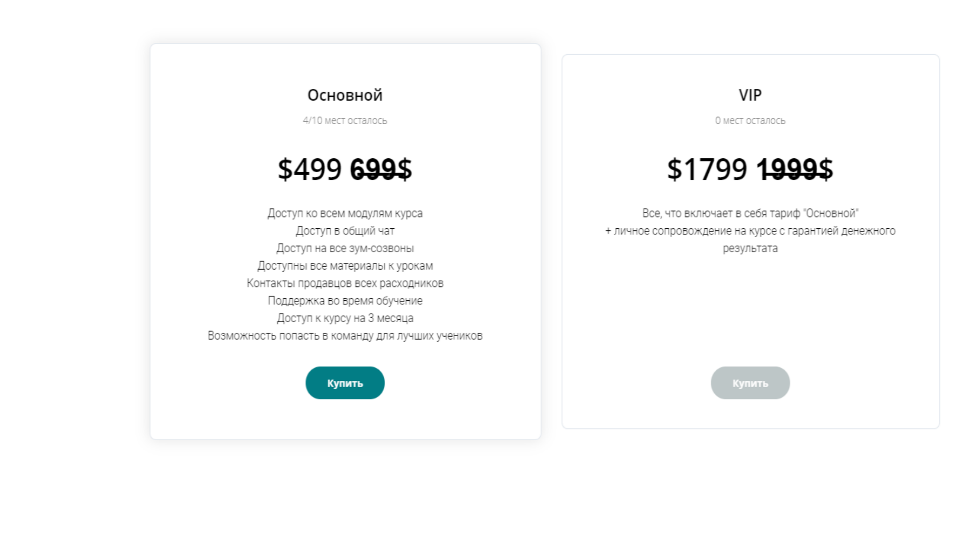Select the Основной plan heading
Screen dimensions: 980x549
pos(345,95)
